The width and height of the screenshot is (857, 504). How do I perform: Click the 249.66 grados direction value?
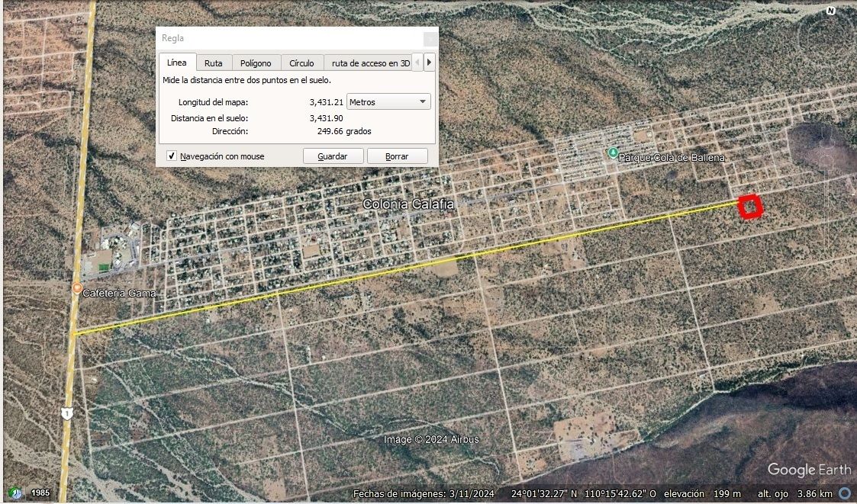click(344, 131)
